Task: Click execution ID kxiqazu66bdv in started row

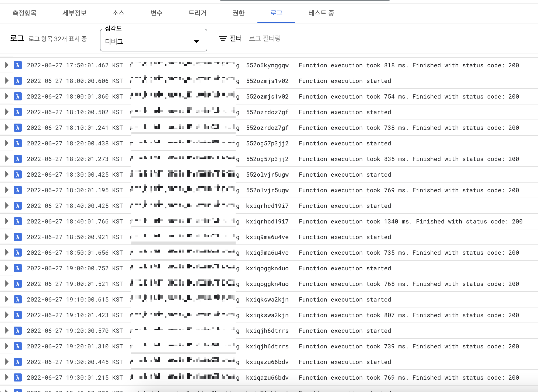Action: coord(267,362)
